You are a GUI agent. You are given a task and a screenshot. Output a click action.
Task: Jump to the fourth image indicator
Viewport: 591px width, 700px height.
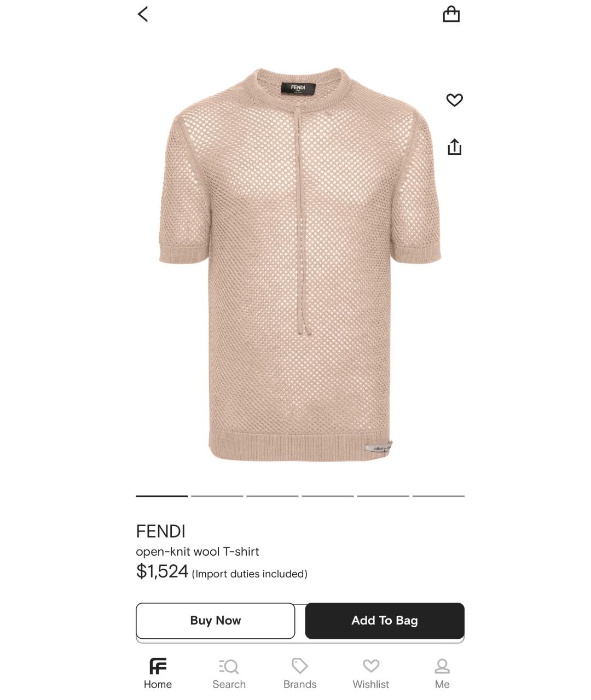click(328, 496)
